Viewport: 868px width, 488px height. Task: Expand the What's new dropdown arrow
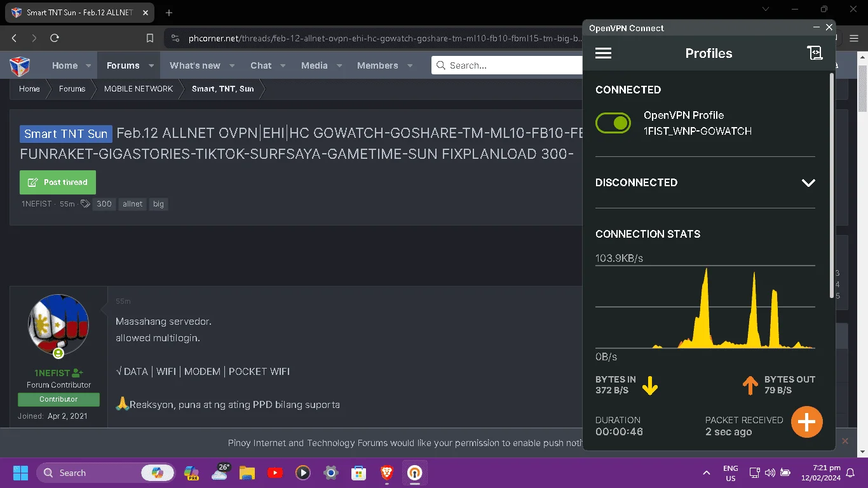coord(232,65)
